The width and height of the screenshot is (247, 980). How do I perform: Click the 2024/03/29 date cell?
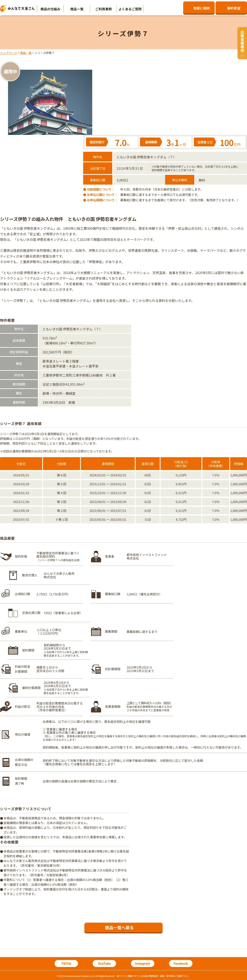coord(21,484)
